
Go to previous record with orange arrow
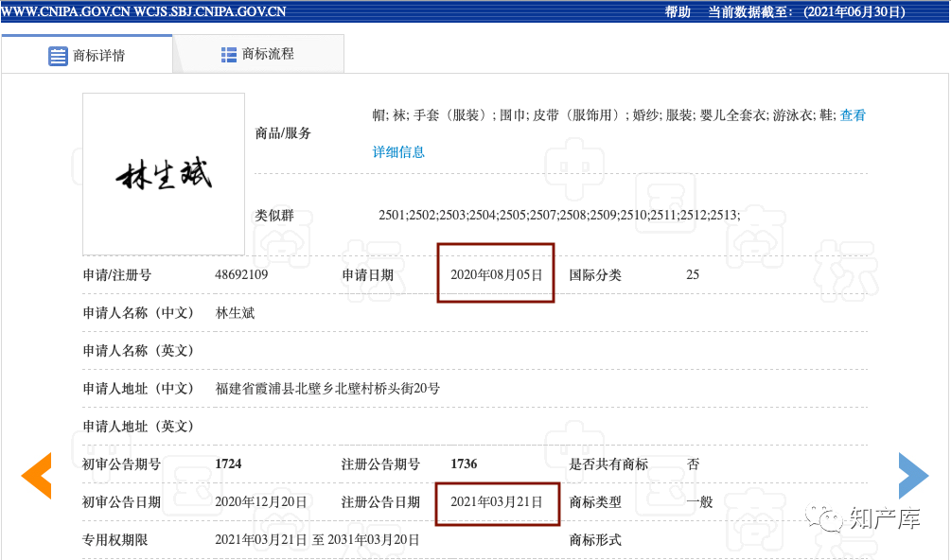36,476
